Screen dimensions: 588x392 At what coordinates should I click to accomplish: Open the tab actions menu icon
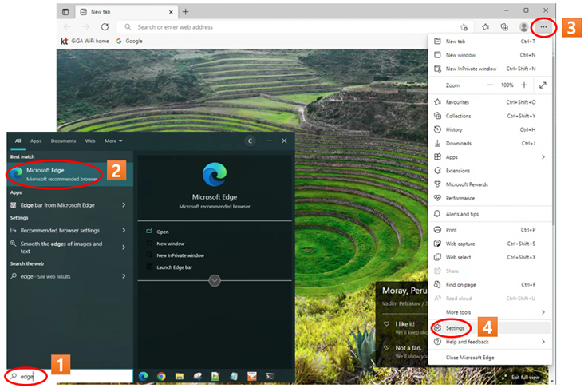click(65, 12)
